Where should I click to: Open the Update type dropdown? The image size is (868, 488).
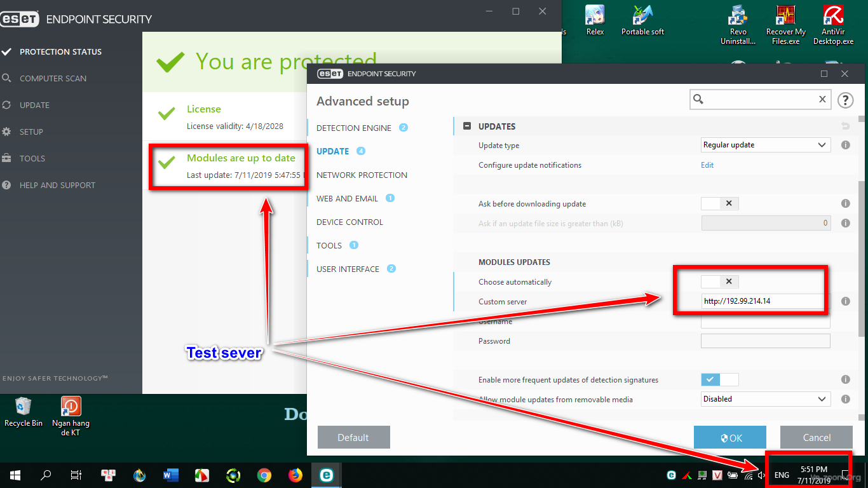(766, 145)
